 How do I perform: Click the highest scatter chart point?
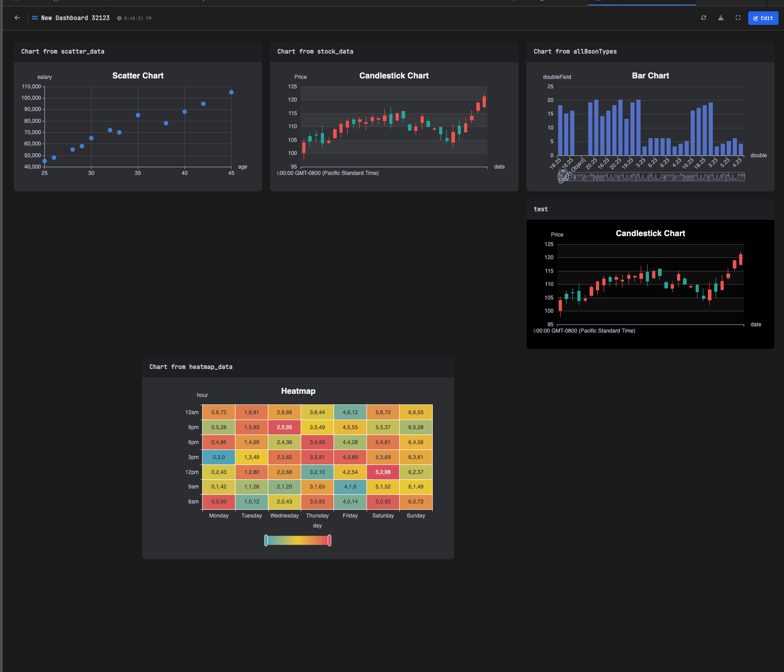[232, 92]
